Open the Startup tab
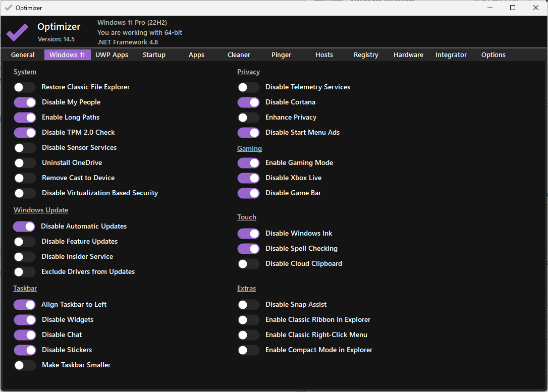Screen dimensions: 548x392 point(154,55)
